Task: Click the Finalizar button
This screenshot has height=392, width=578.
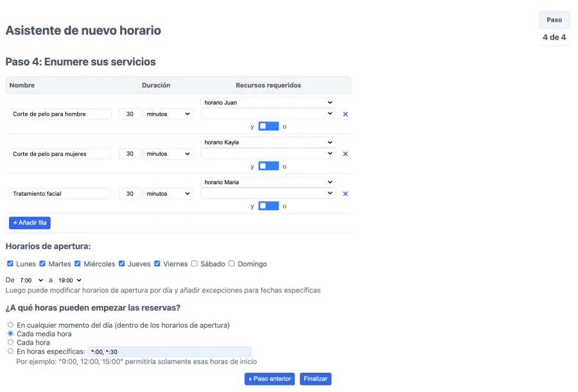Action: [315, 379]
